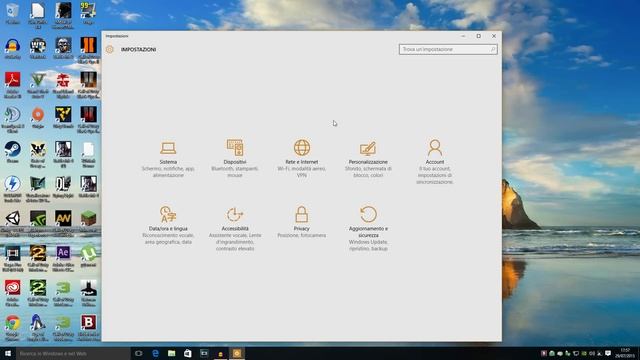640x360 pixels.
Task: Select the Fraps desktop icon
Action: pyautogui.click(x=88, y=14)
